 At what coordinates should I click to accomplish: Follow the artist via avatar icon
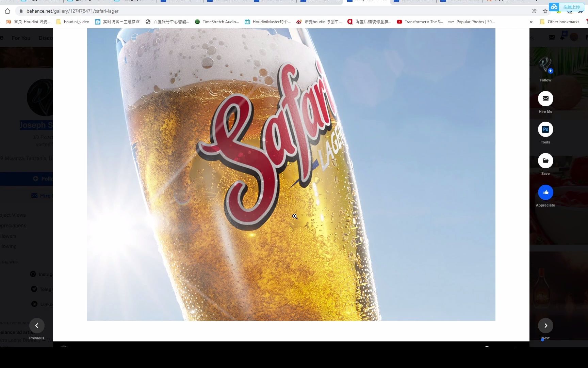(x=545, y=65)
